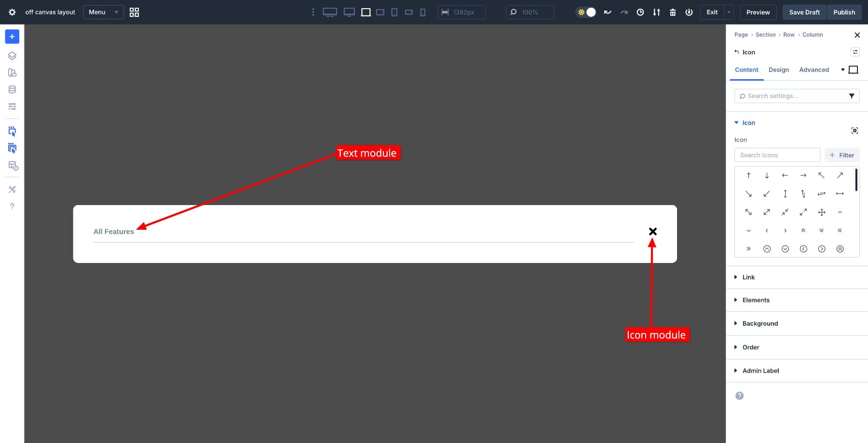Open the history clock icon
The width and height of the screenshot is (868, 443).
(640, 12)
